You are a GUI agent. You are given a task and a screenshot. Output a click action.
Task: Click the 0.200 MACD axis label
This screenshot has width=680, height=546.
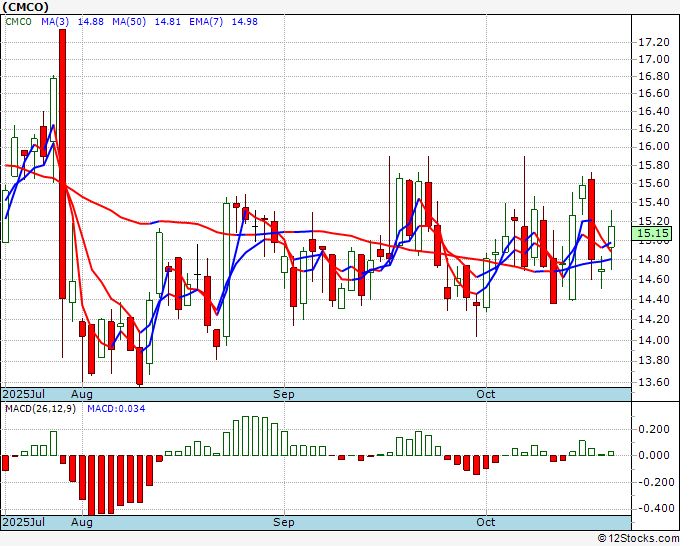point(654,429)
